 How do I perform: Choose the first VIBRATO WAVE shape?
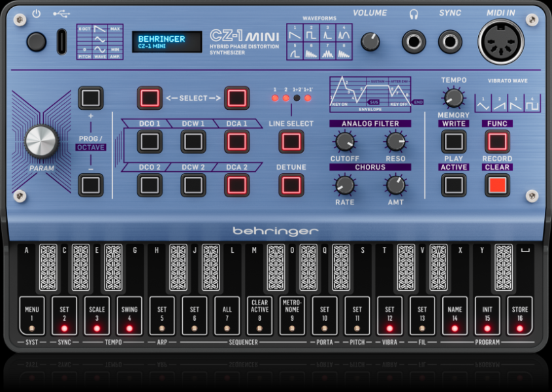[x=483, y=103]
